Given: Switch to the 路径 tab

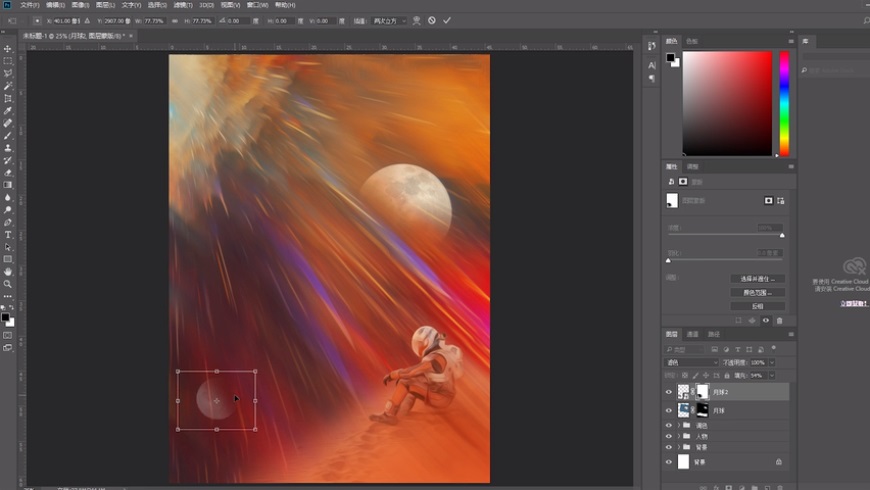Looking at the screenshot, I should pos(714,334).
